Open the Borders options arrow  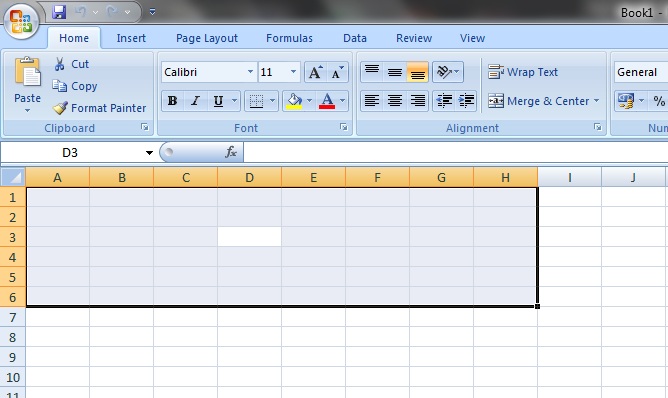tap(273, 101)
